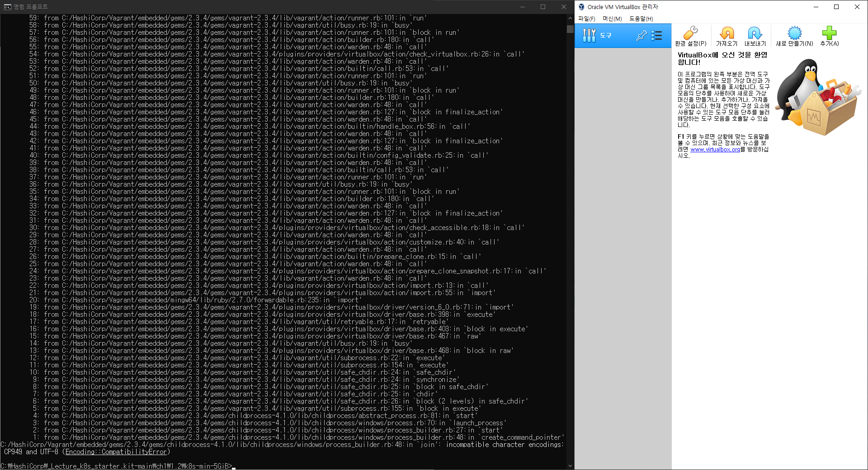
Task: Follow the www.virtualbox.org link
Action: pyautogui.click(x=715, y=150)
